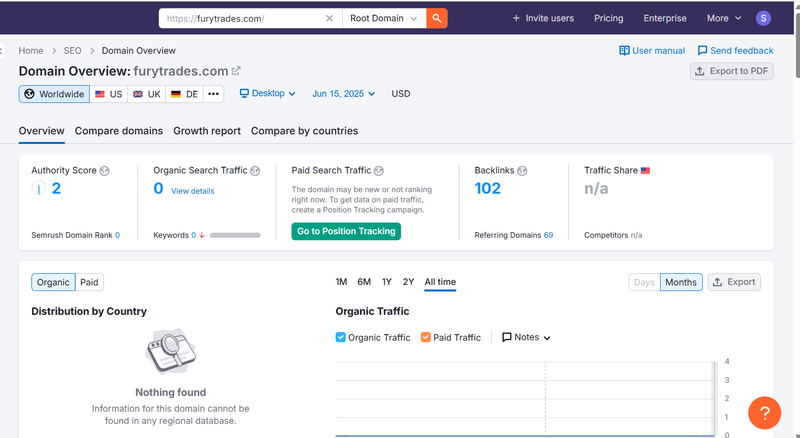Click Semrush Domain Rank value 0
800x438 pixels.
click(117, 235)
